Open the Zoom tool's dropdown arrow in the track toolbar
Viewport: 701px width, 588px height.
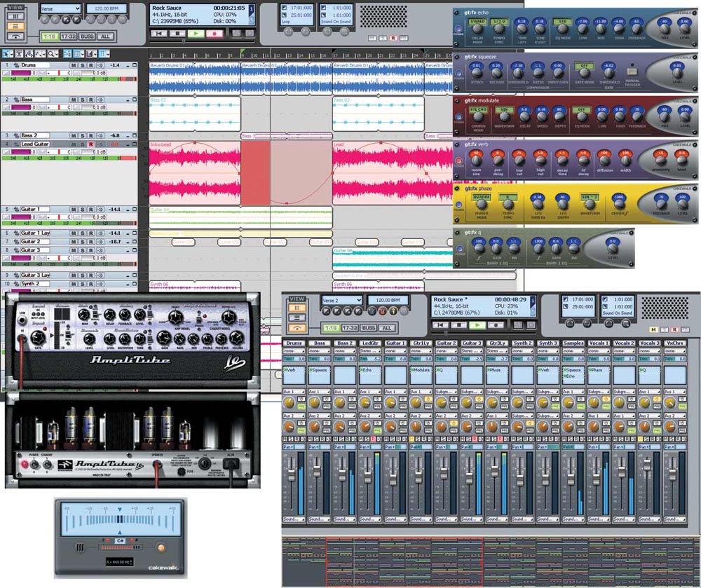point(56,54)
